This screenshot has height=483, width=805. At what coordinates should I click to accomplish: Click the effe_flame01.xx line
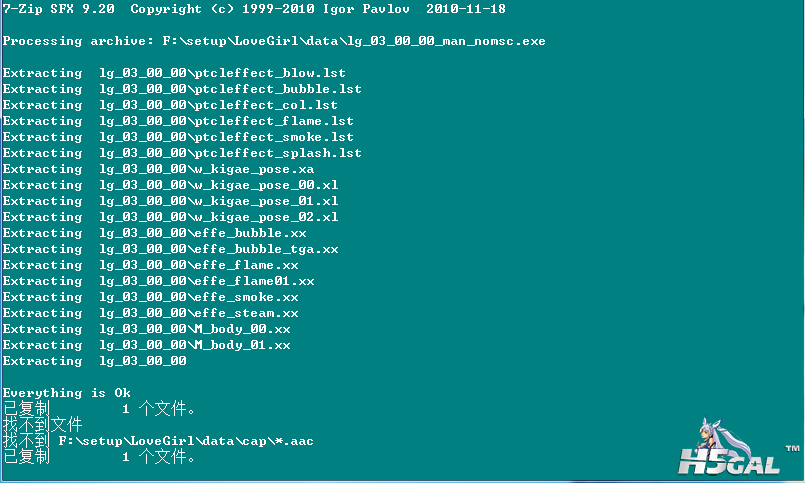tap(158, 281)
